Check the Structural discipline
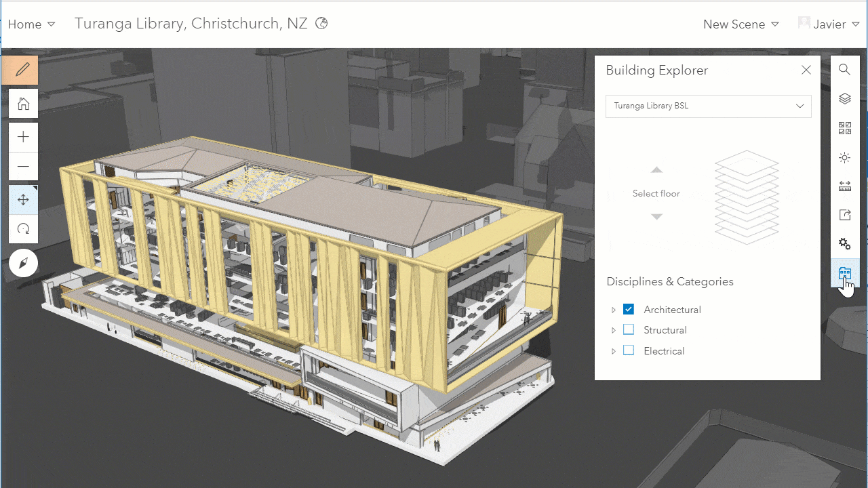This screenshot has width=868, height=488. [629, 329]
